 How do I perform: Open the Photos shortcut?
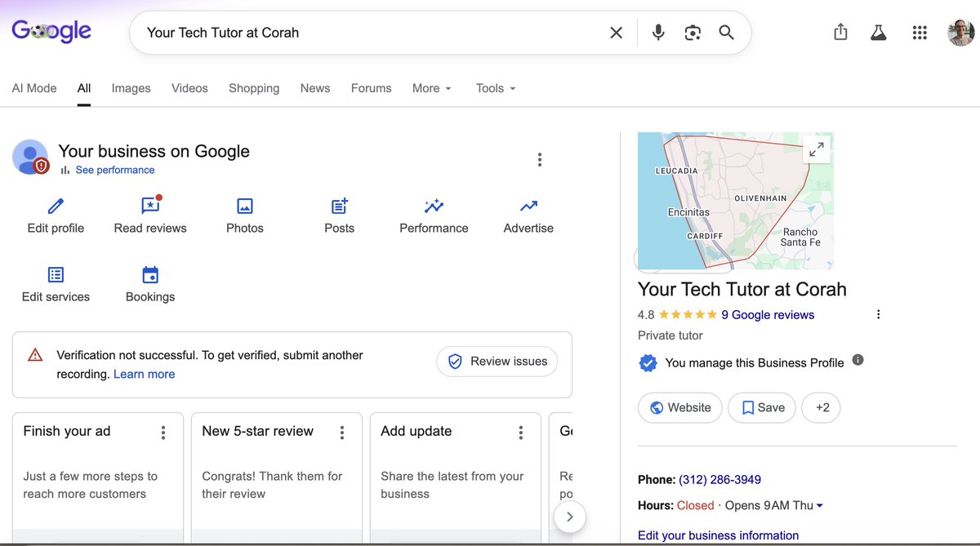(245, 216)
